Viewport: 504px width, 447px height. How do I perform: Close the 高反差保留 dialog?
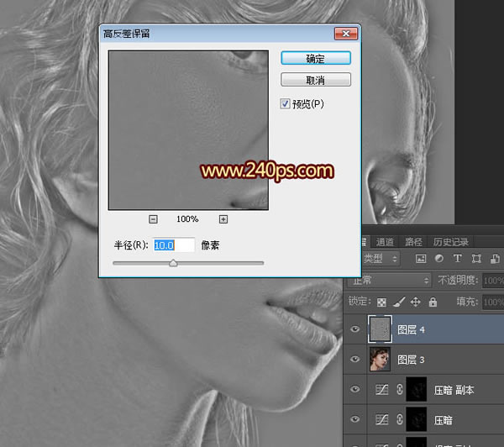click(346, 34)
